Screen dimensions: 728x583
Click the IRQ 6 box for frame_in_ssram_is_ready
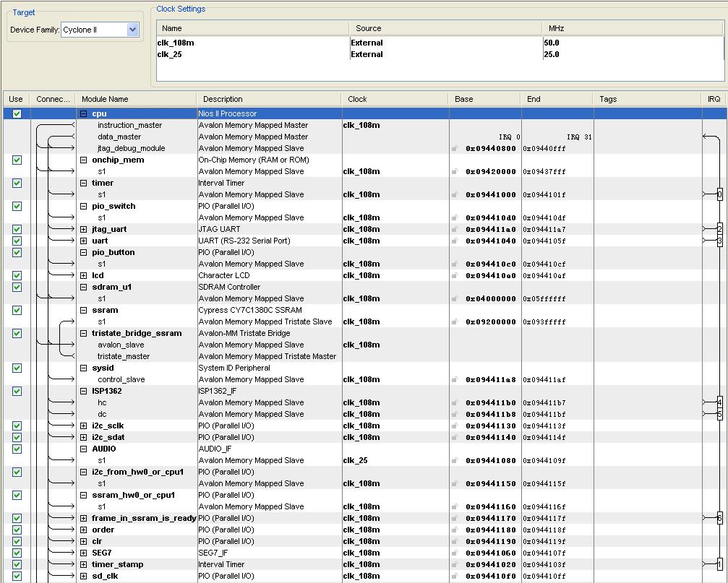[x=719, y=518]
